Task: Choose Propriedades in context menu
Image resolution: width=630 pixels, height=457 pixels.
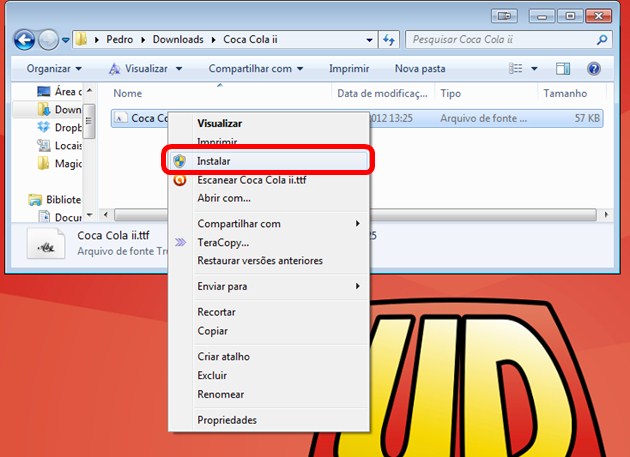Action: (x=227, y=420)
